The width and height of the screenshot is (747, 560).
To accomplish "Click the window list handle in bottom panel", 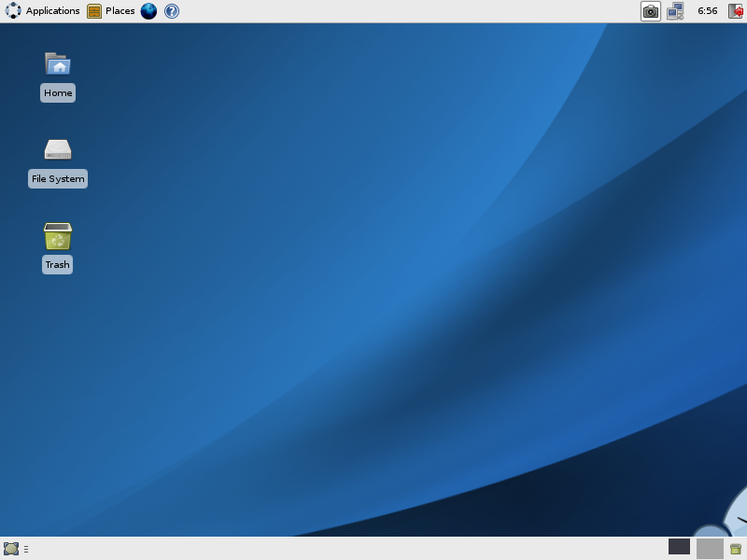I will click(26, 549).
